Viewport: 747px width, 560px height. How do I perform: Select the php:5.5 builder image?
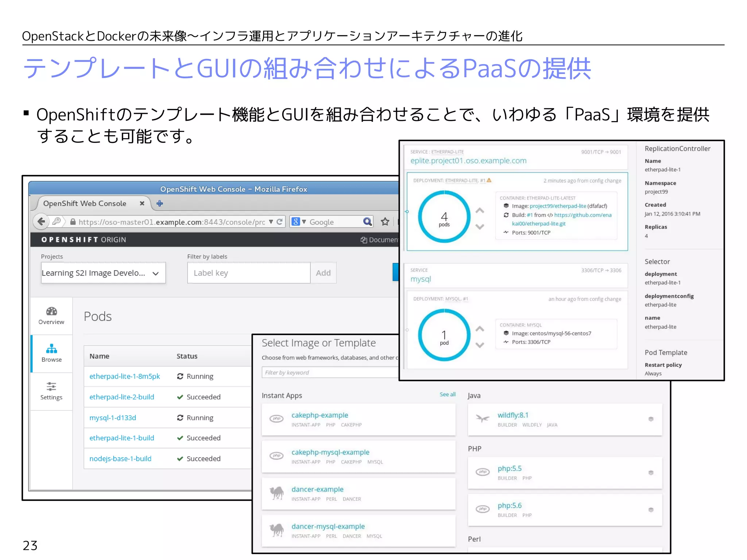pos(565,472)
